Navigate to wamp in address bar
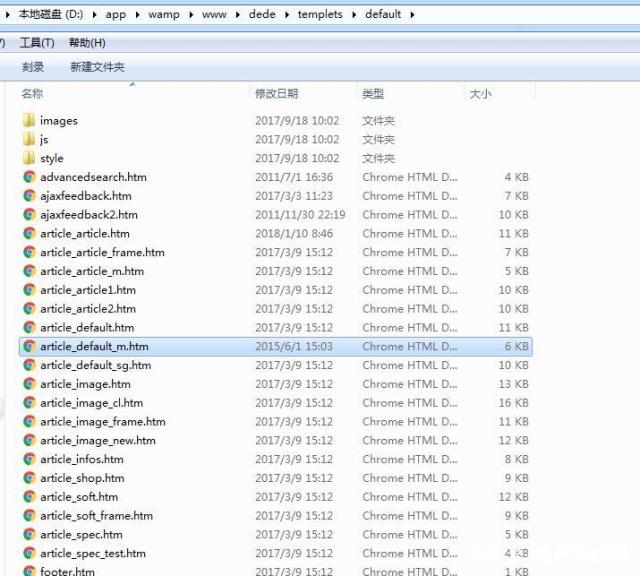This screenshot has height=576, width=640. tap(164, 15)
